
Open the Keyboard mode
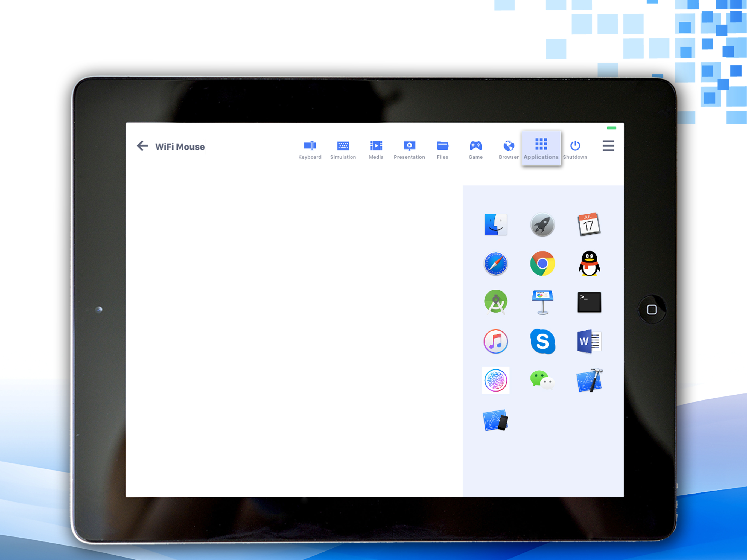click(310, 150)
